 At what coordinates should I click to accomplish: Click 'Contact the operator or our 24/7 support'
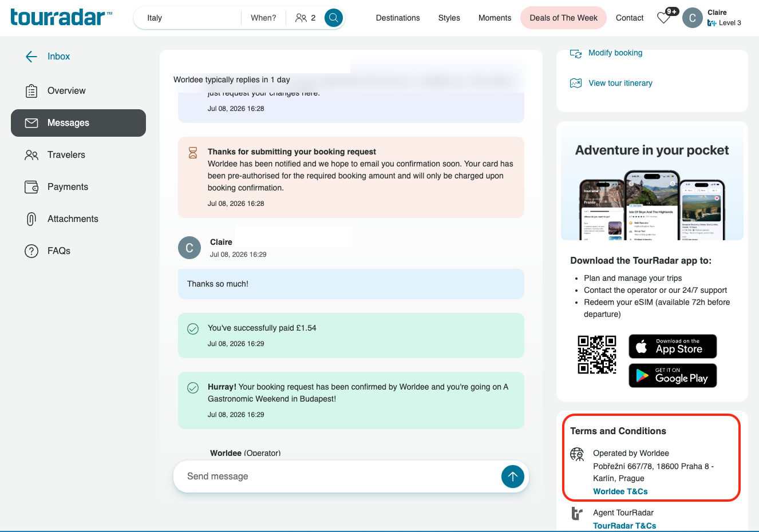click(x=655, y=290)
